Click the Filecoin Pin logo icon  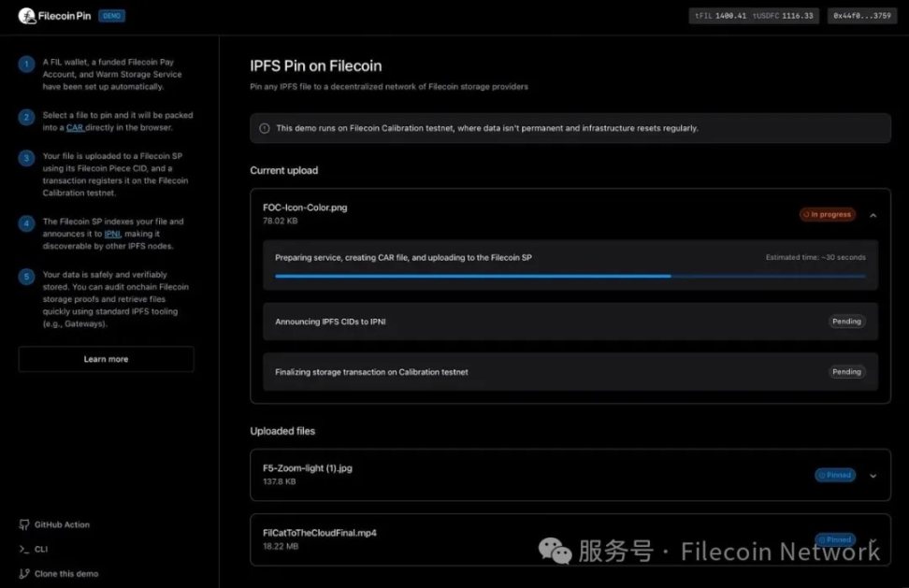tap(26, 16)
